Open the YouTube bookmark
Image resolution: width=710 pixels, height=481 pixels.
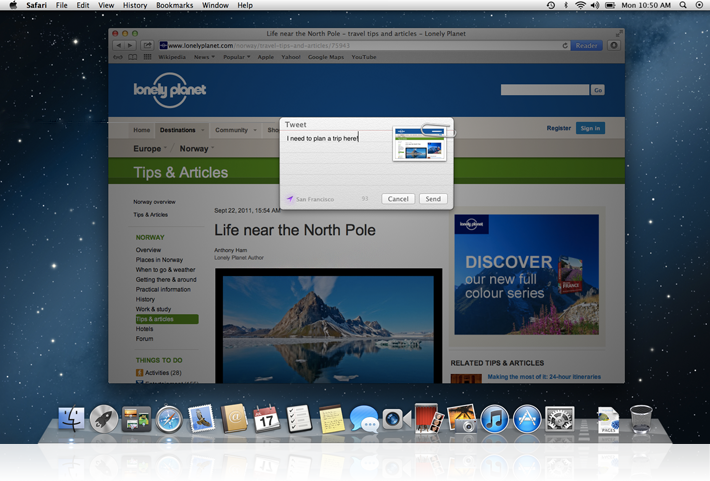point(364,57)
